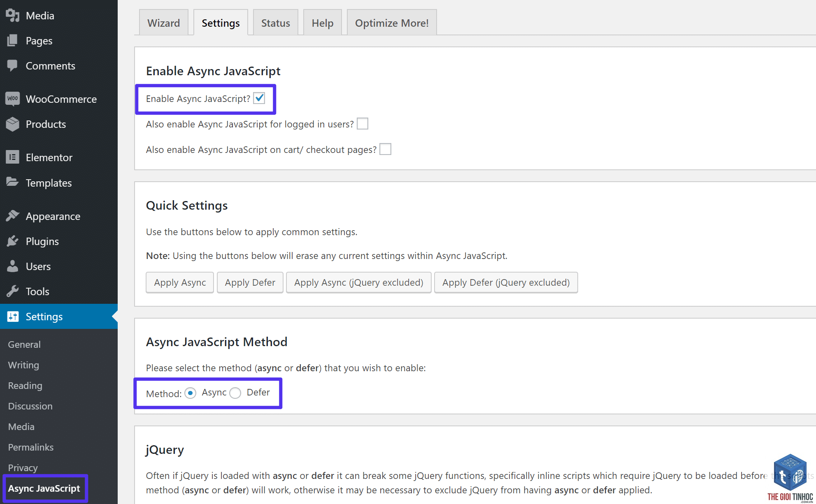Screen dimensions: 816x504
Task: Click the Pages icon in sidebar
Action: click(13, 40)
